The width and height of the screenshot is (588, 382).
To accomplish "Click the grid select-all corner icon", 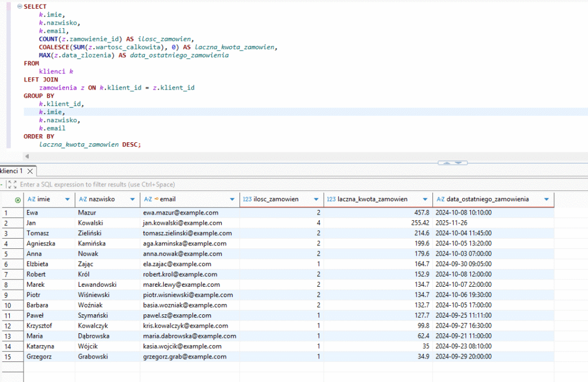I will pos(17,200).
